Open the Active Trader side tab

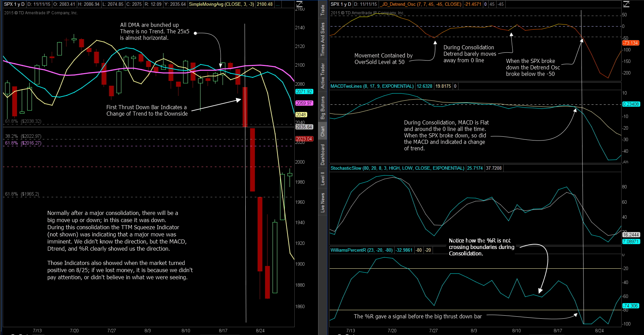pos(323,76)
